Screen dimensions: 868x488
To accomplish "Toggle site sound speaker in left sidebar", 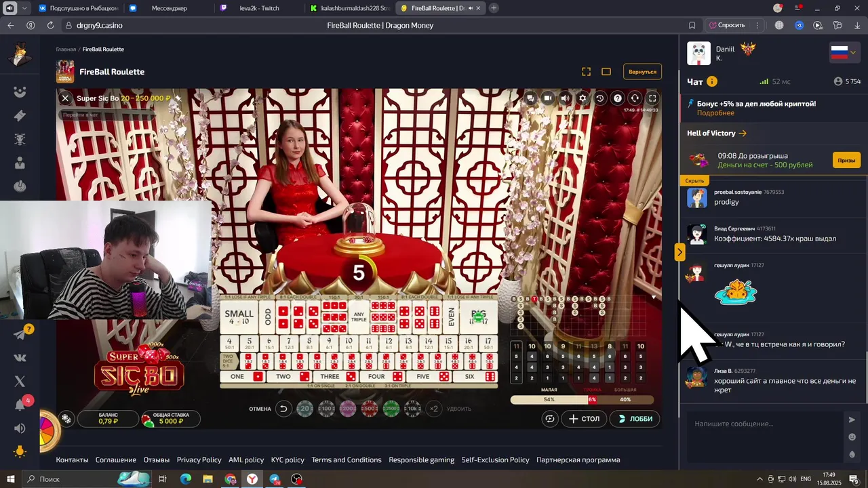I will coord(20,428).
